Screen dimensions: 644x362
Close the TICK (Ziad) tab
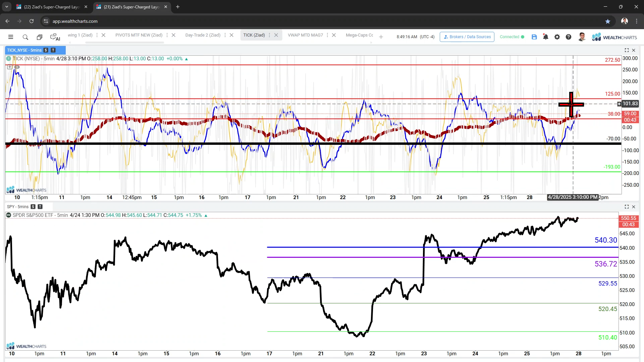276,35
